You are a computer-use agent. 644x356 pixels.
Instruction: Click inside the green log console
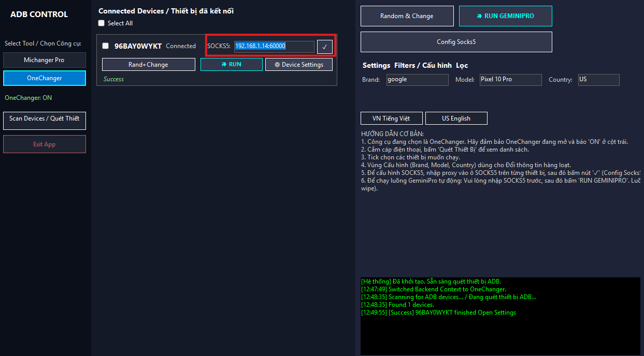tap(500, 331)
